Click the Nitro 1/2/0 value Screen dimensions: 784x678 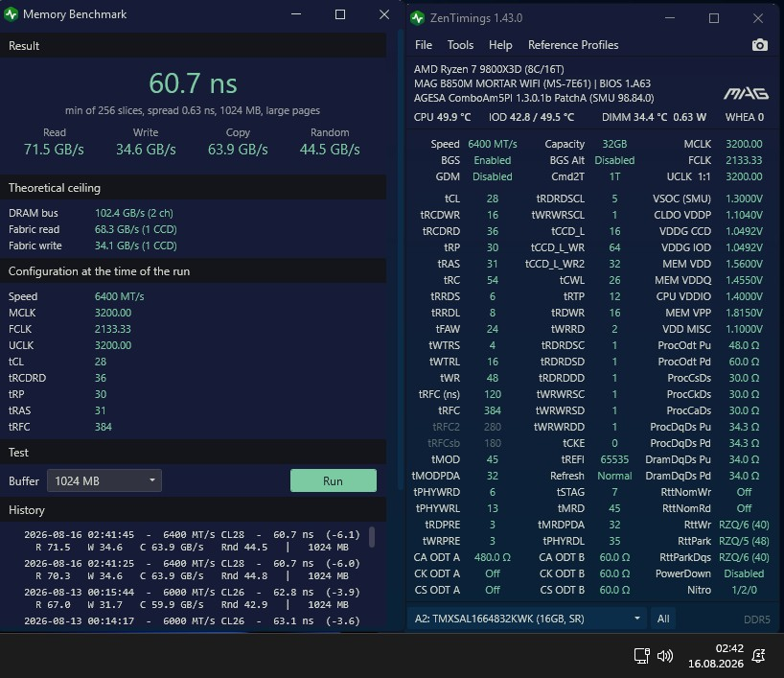744,591
